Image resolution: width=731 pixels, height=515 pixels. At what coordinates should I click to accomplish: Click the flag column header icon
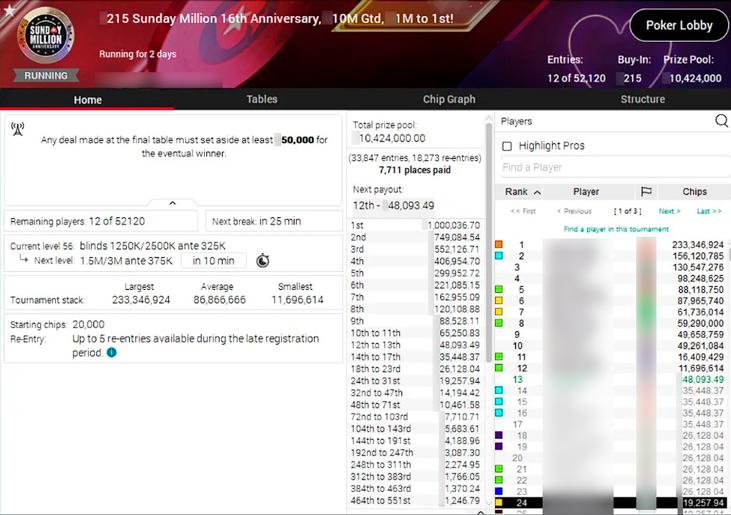pyautogui.click(x=646, y=192)
